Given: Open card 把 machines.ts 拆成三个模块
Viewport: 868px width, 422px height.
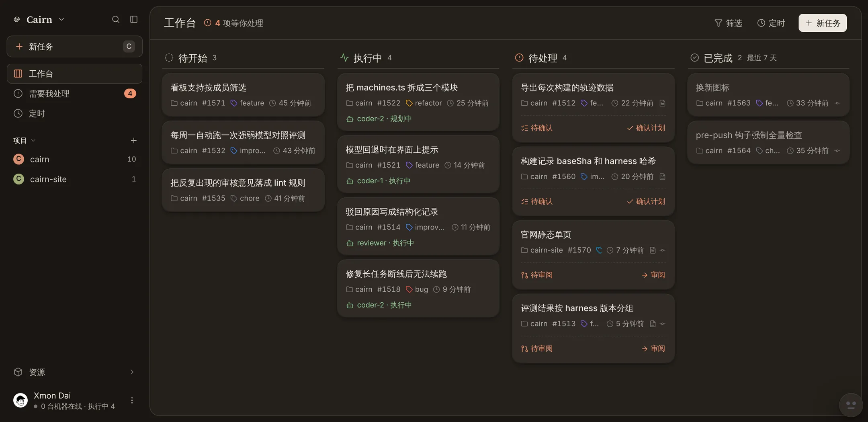Looking at the screenshot, I should pos(418,102).
